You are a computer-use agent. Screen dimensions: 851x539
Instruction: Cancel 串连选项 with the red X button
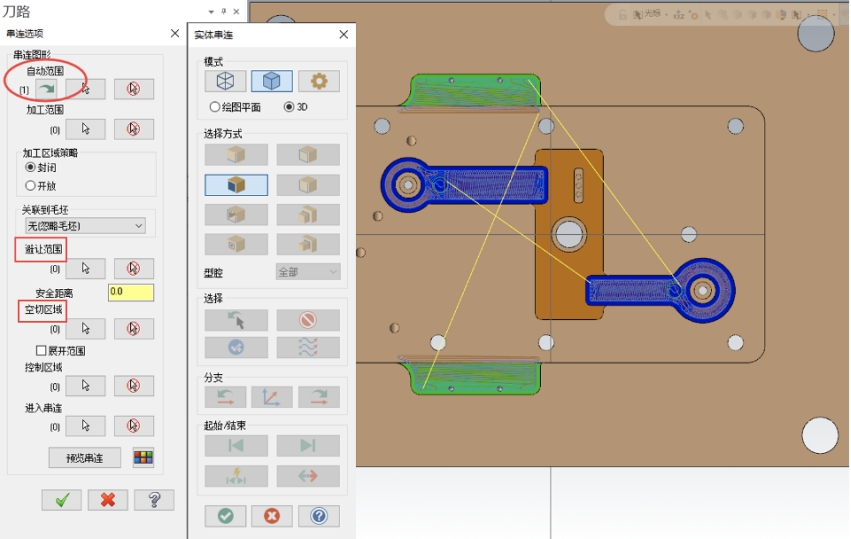pos(107,500)
